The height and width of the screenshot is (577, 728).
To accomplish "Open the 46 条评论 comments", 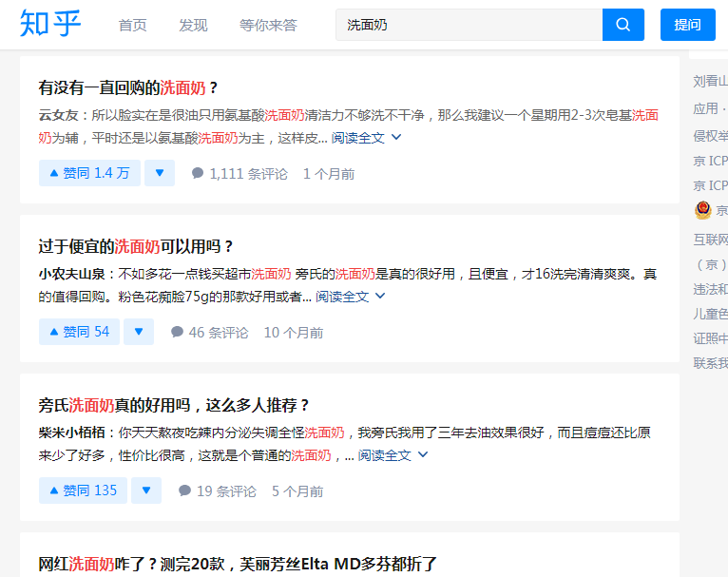I will click(209, 333).
